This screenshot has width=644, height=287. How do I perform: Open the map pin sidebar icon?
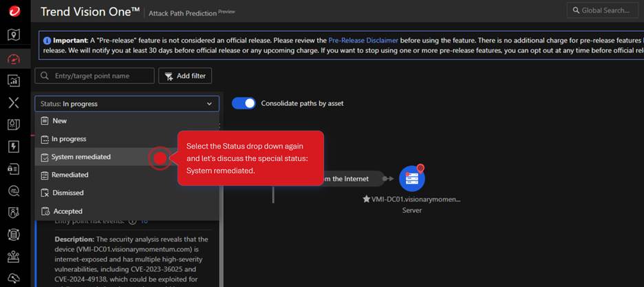point(14,35)
